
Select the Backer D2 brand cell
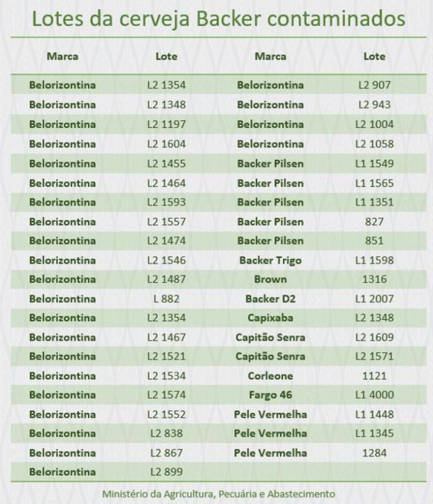270,299
